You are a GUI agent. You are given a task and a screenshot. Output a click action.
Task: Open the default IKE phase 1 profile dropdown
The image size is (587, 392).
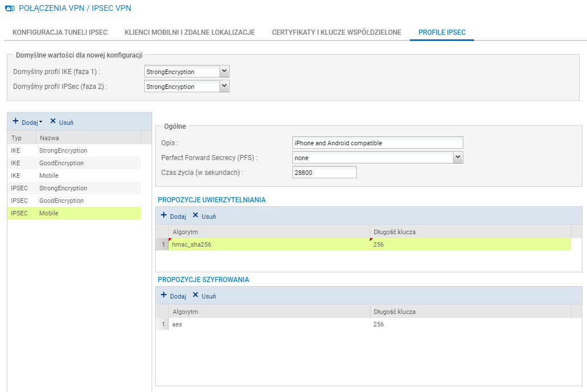pos(224,71)
